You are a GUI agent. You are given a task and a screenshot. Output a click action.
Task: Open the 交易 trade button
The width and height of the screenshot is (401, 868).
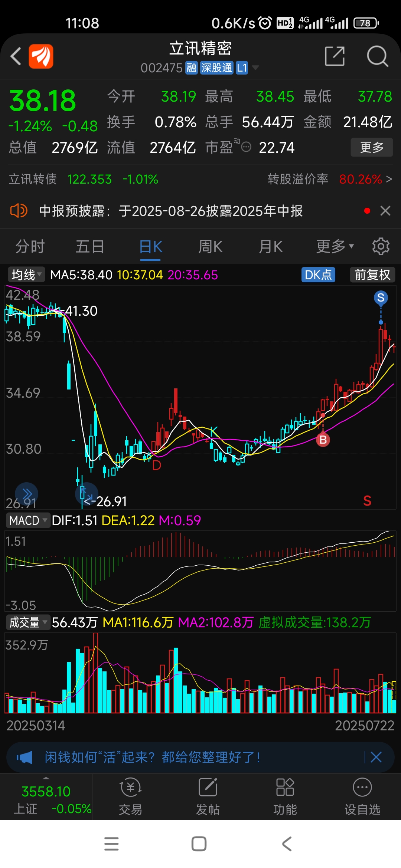pos(130,796)
